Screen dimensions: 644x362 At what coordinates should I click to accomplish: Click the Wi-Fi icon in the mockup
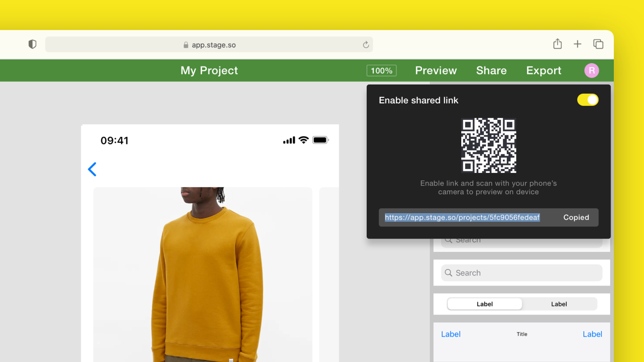point(304,140)
